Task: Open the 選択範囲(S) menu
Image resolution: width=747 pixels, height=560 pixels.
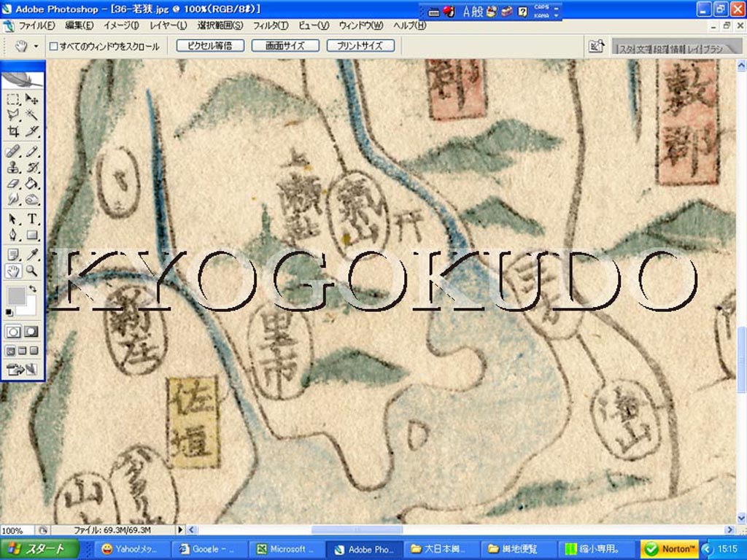Action: [x=220, y=26]
